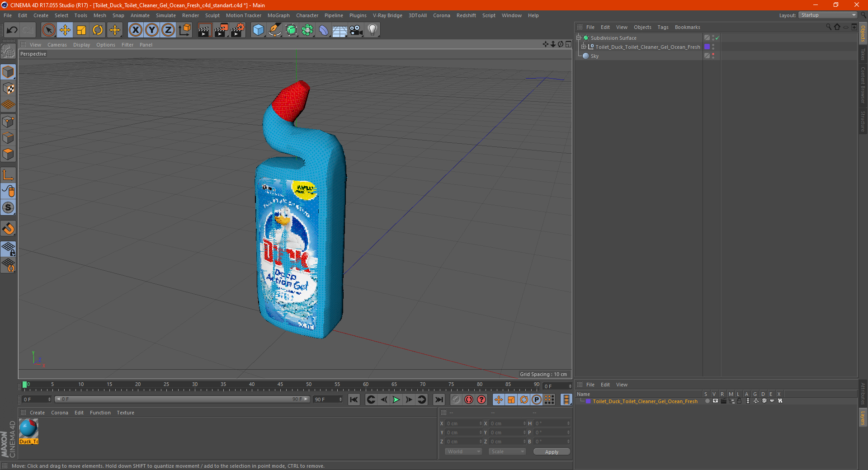Viewport: 868px width, 470px height.
Task: Open material manager Create menu
Action: click(37, 413)
